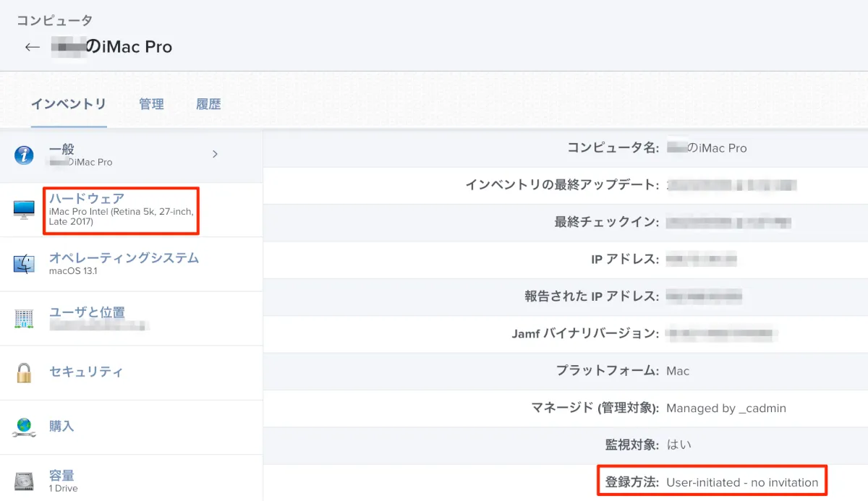This screenshot has width=868, height=501.
Task: Click the iMac monitor hardware icon
Action: point(24,210)
